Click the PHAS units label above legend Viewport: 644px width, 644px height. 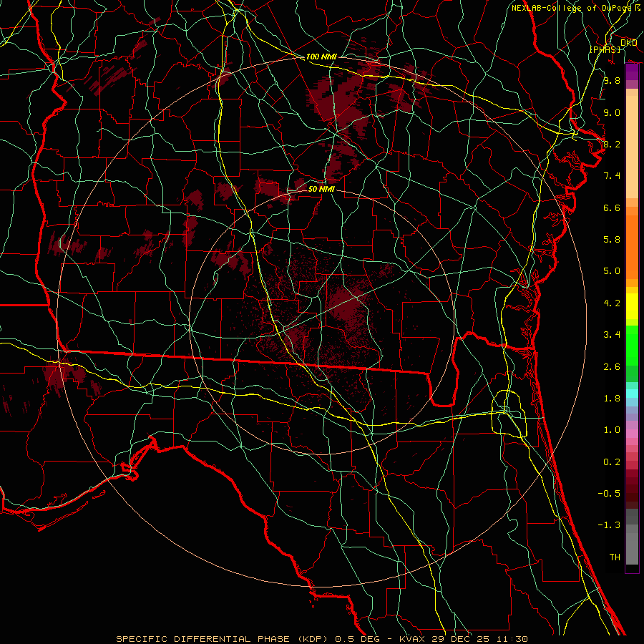point(605,49)
